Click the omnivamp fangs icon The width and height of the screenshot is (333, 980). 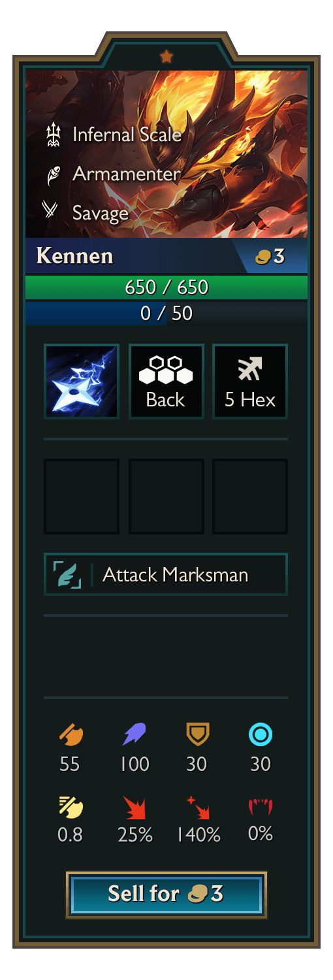coord(261,807)
